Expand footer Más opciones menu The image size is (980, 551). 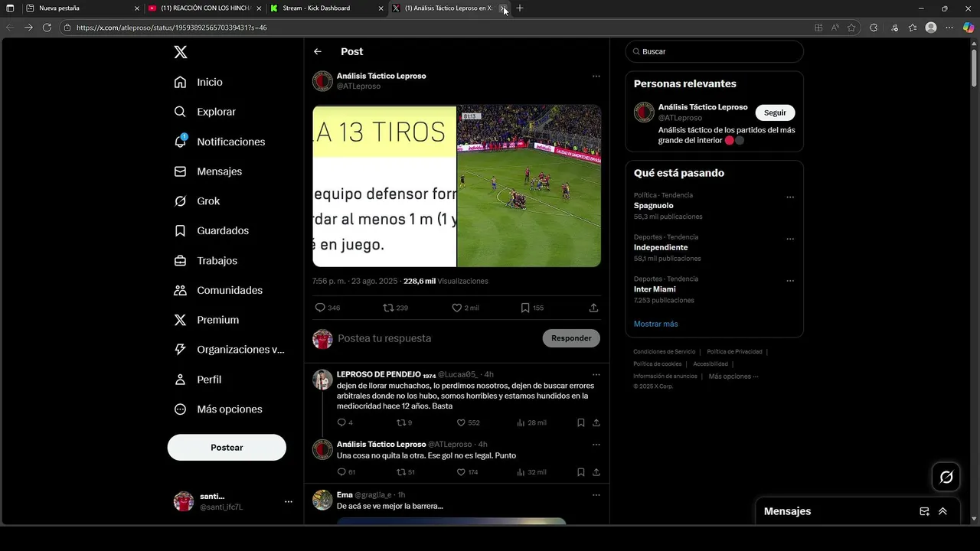[x=733, y=376]
